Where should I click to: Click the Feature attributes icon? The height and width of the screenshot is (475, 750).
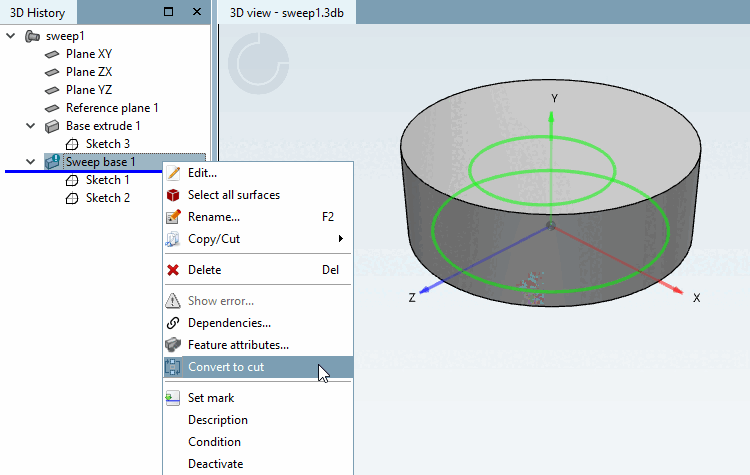173,345
